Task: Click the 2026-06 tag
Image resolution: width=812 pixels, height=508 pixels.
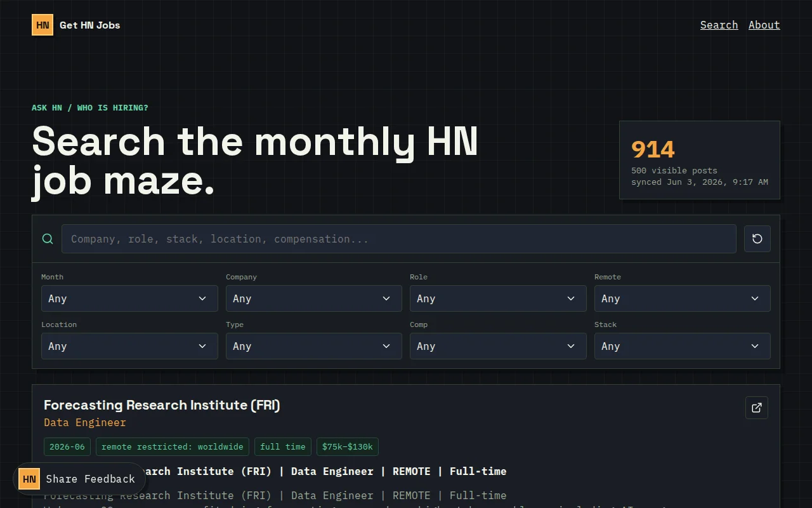Action: click(x=67, y=446)
